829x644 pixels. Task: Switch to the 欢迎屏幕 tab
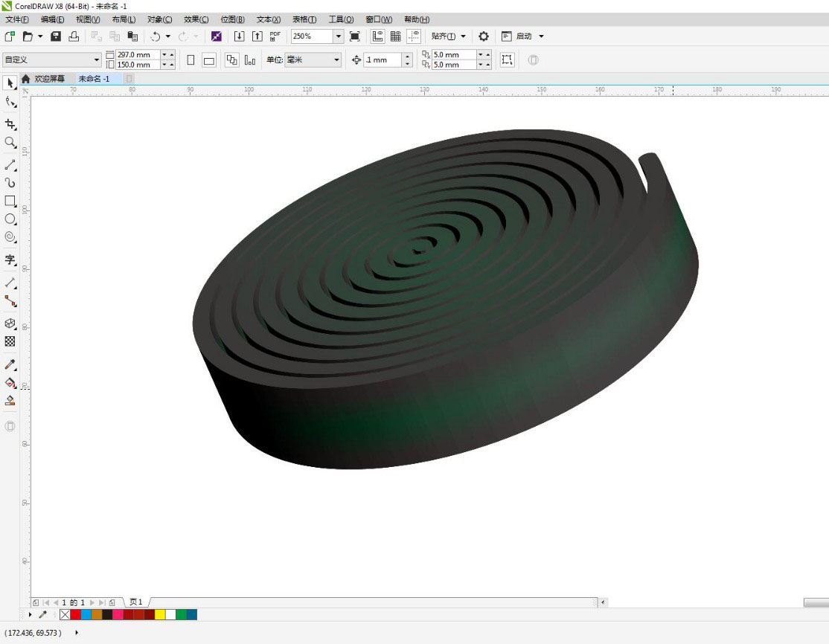(49, 79)
